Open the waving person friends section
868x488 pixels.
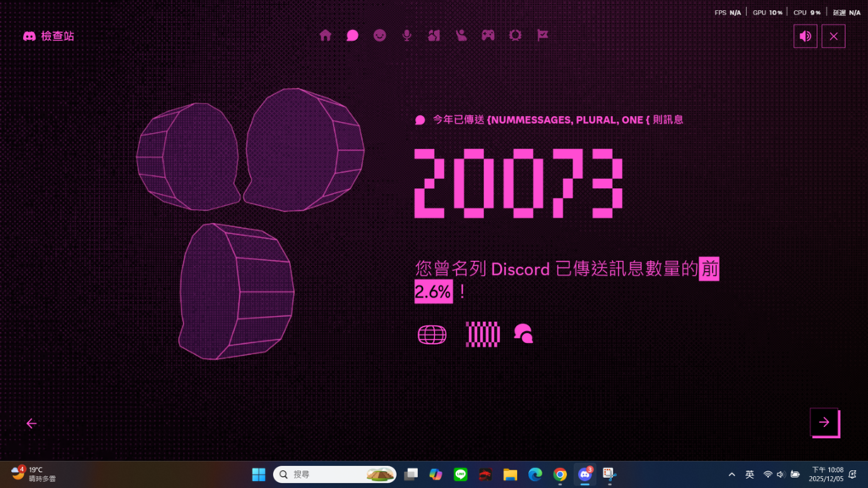tap(461, 36)
